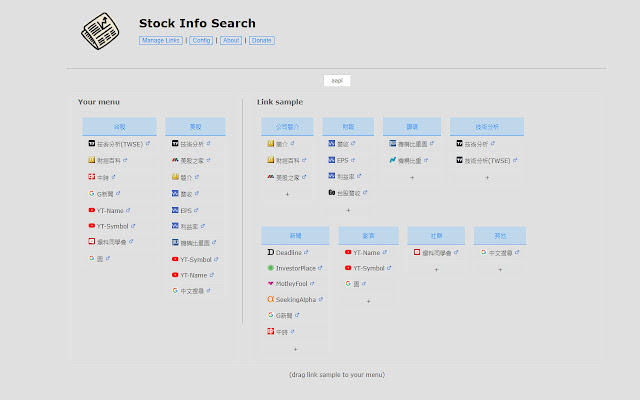Add a link under Link sample 技術分析 column
Image resolution: width=640 pixels, height=400 pixels.
487,178
